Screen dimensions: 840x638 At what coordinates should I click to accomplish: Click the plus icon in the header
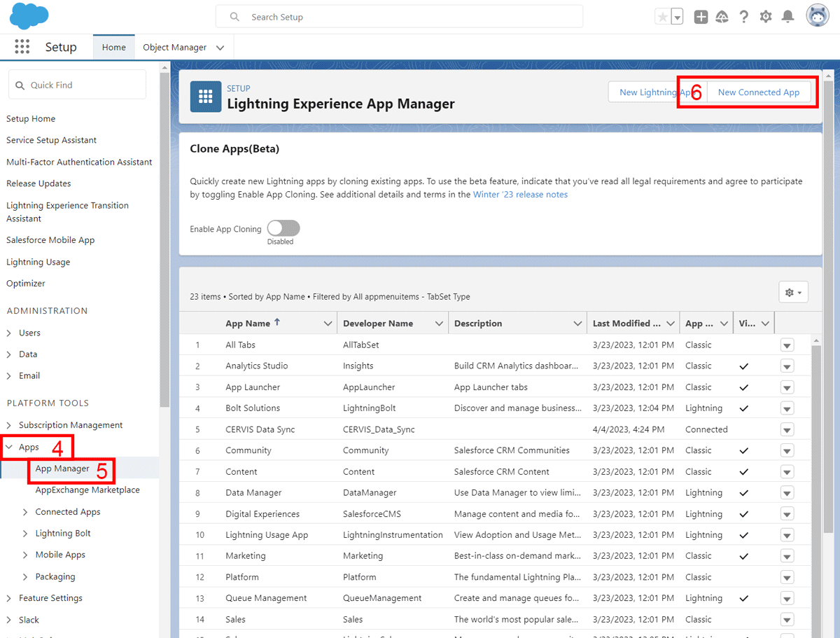click(701, 16)
